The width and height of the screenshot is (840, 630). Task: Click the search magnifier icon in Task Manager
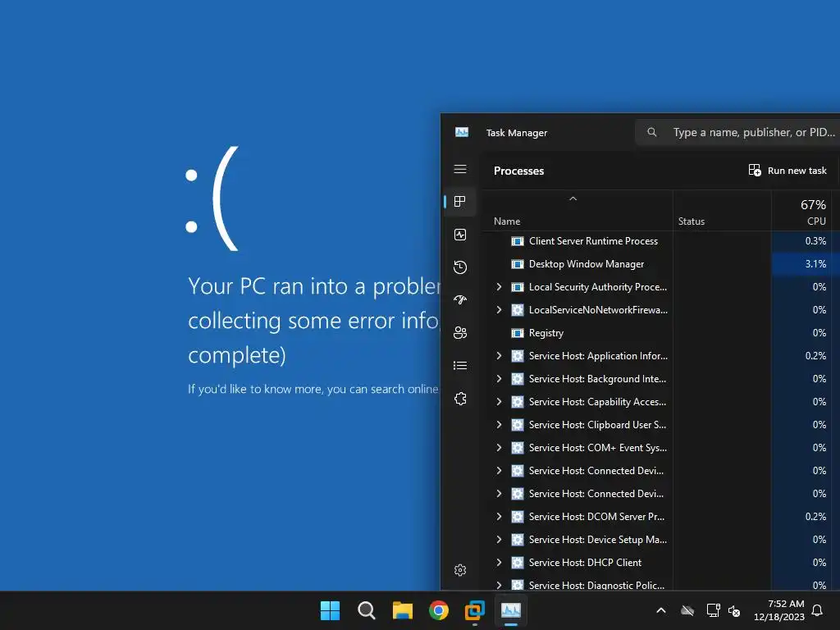pos(652,132)
